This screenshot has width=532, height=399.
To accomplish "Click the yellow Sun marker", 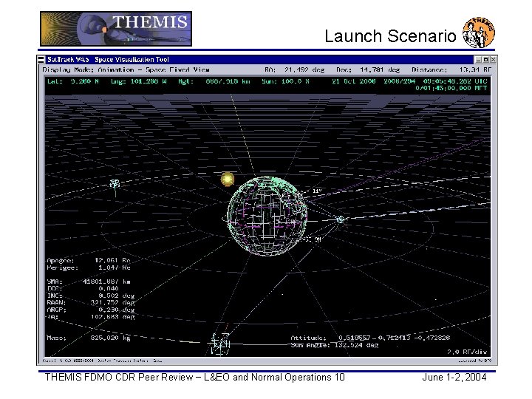I will [228, 179].
